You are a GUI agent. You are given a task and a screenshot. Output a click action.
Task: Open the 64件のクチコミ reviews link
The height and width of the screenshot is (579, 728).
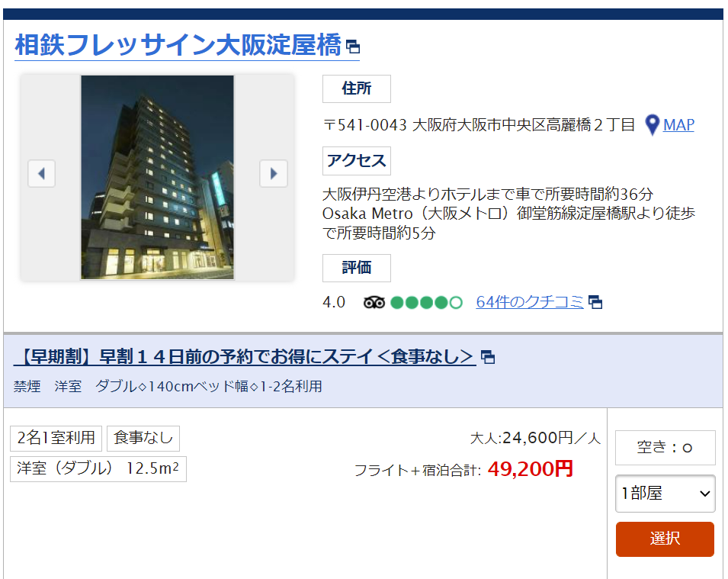tap(529, 302)
